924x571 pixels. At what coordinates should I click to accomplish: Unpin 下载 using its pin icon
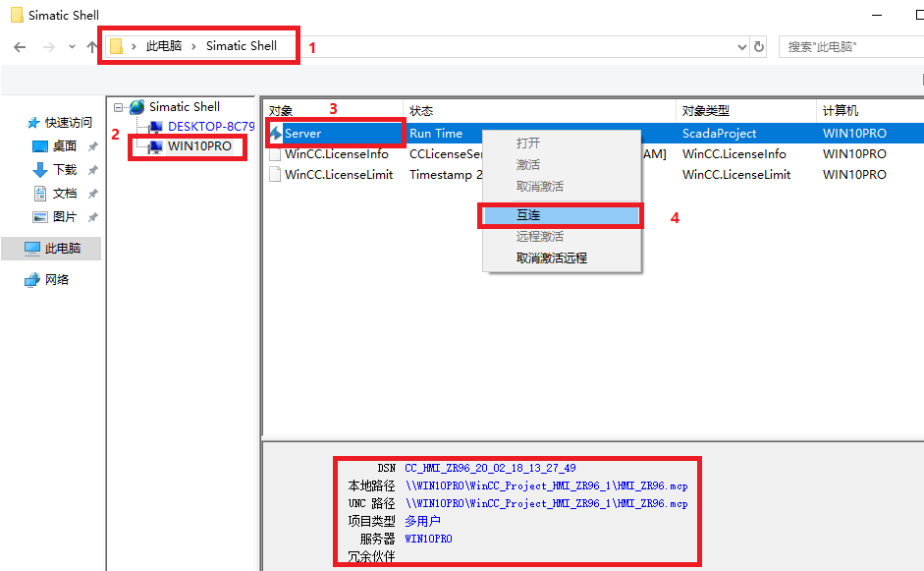[x=92, y=170]
